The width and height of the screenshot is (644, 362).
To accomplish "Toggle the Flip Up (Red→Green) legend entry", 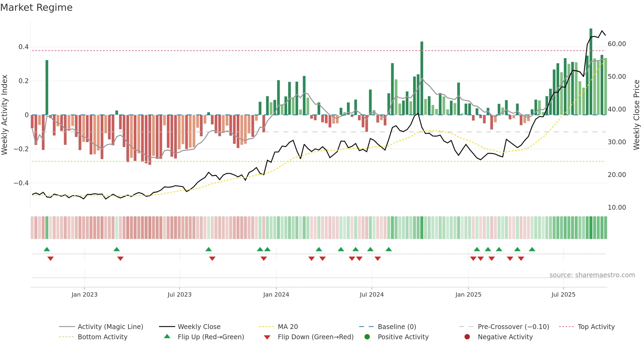I will (x=204, y=337).
